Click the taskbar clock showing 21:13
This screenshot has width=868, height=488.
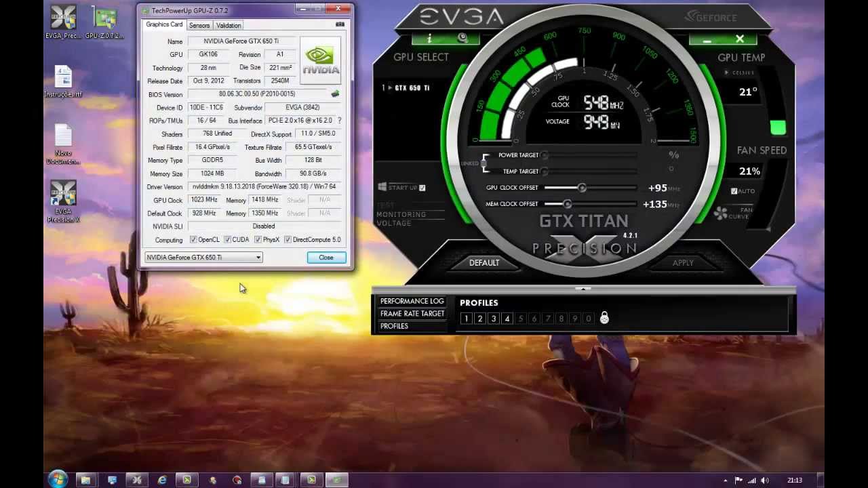point(795,481)
